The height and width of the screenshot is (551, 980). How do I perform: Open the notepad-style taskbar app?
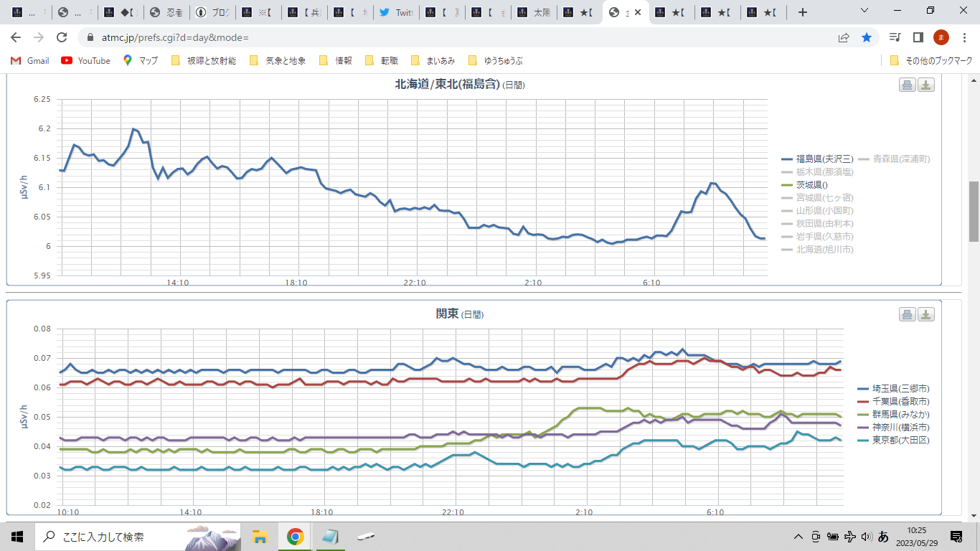point(329,537)
